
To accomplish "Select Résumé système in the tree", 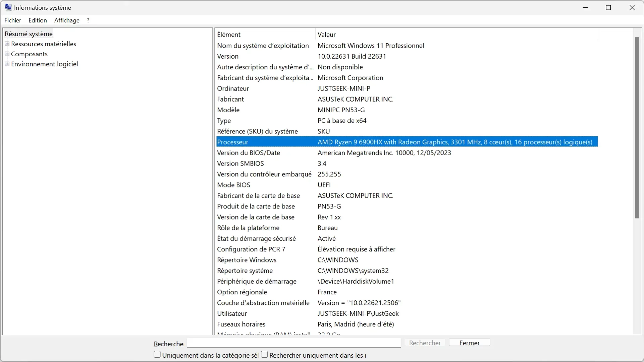I will pyautogui.click(x=29, y=34).
